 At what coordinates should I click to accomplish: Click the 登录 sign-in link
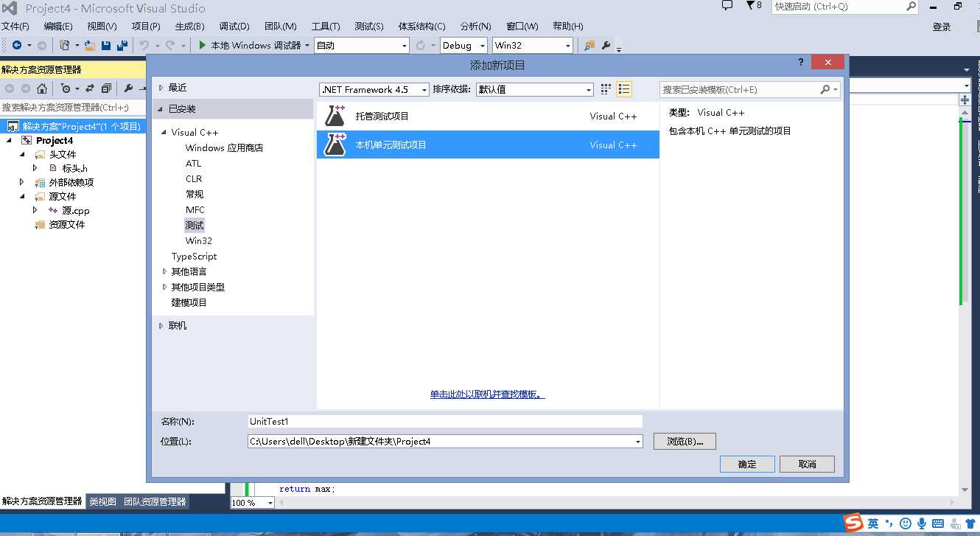coord(942,27)
